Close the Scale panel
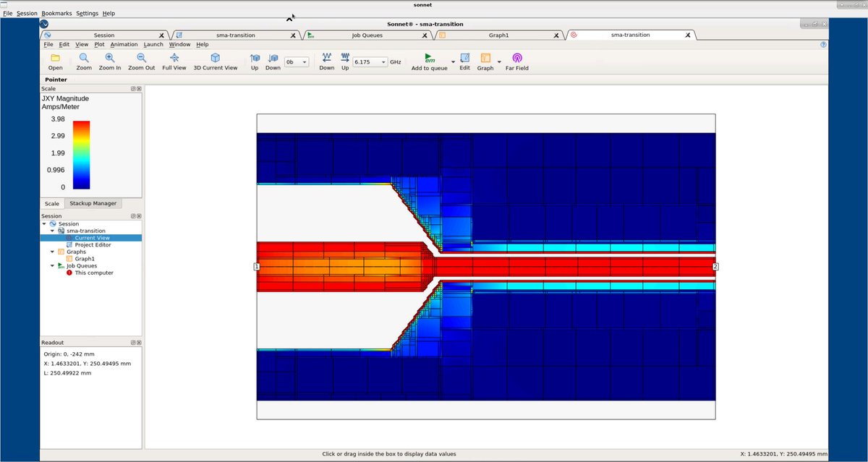The height and width of the screenshot is (462, 868). tap(139, 88)
